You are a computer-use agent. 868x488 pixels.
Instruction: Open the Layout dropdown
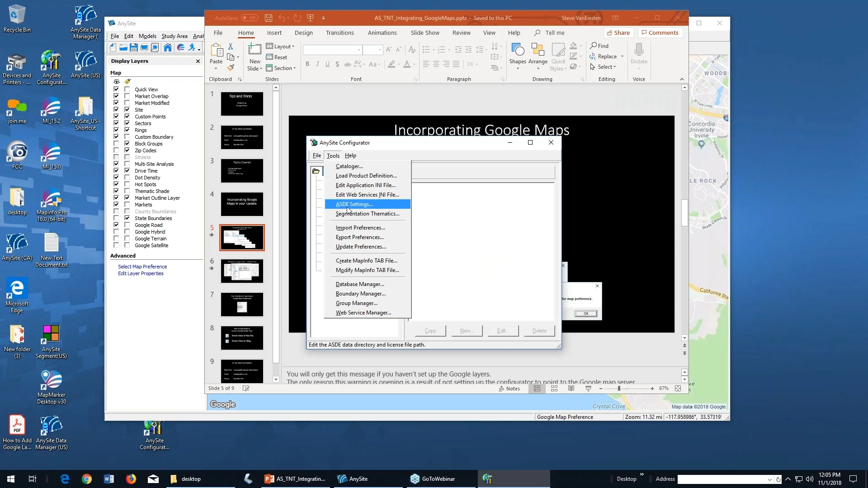coord(280,47)
